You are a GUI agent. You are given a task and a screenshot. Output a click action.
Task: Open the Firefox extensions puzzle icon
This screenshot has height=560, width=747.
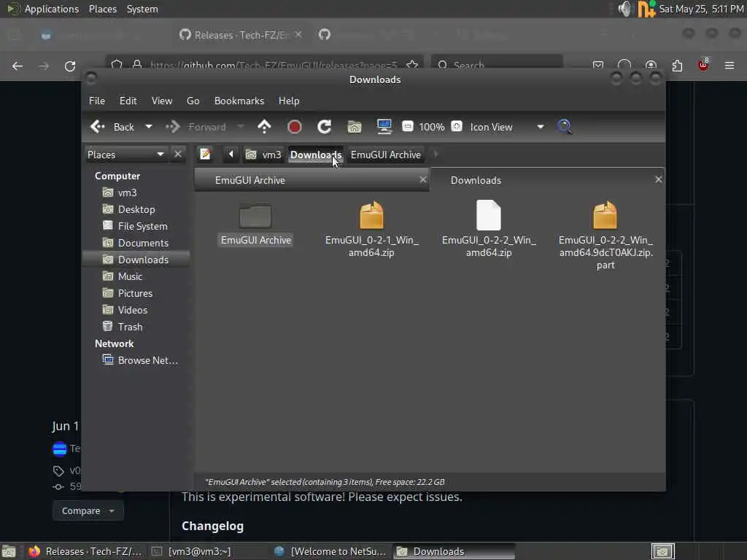pyautogui.click(x=677, y=65)
